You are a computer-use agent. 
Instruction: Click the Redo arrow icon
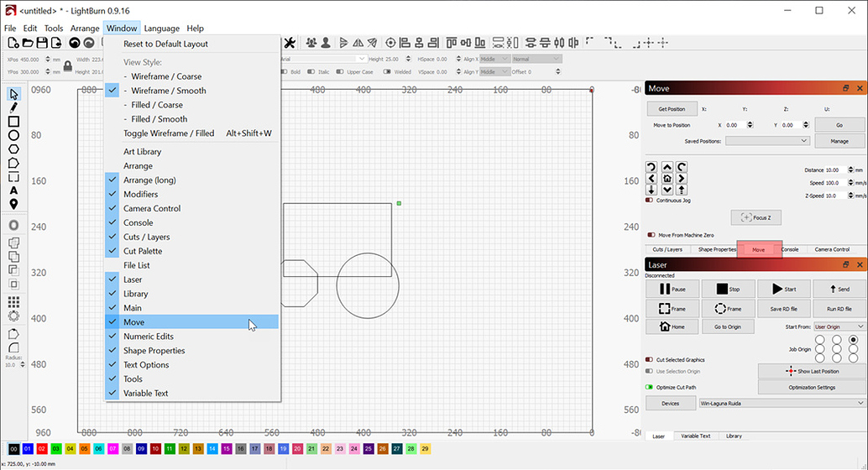[x=89, y=43]
